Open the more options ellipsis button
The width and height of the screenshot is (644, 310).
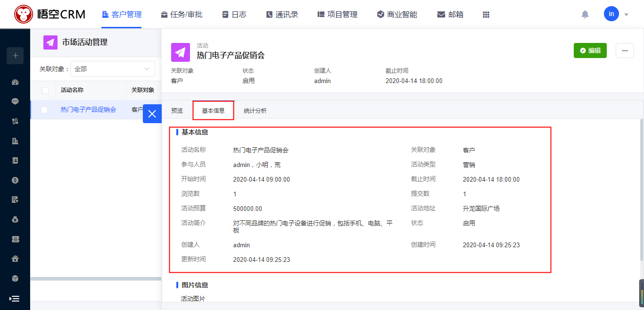[x=625, y=50]
